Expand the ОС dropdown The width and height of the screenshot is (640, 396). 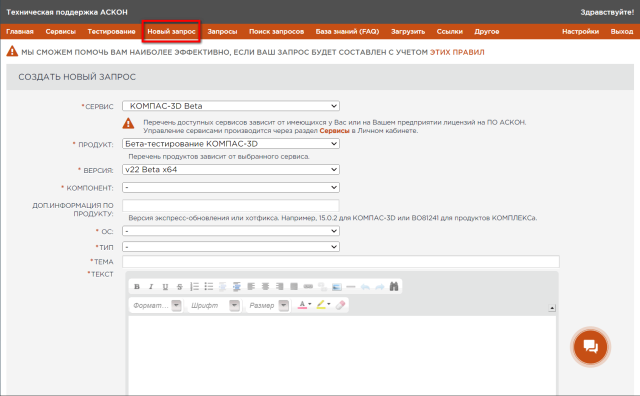[231, 231]
